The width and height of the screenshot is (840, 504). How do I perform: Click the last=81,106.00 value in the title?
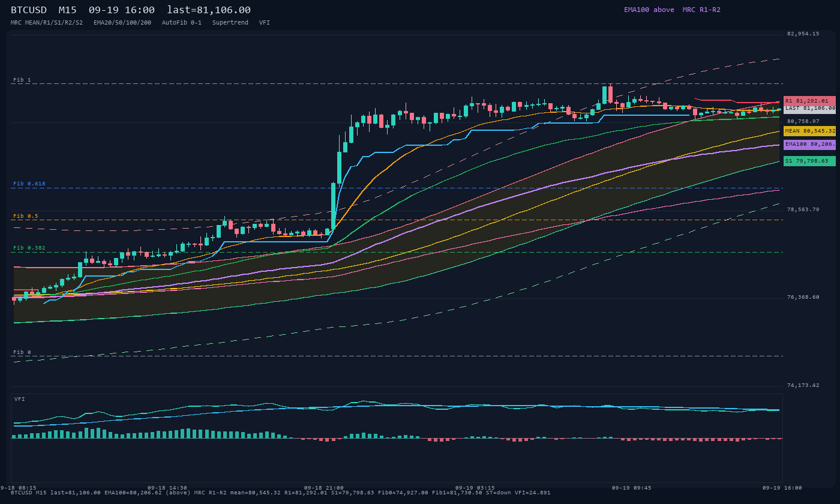click(x=209, y=10)
